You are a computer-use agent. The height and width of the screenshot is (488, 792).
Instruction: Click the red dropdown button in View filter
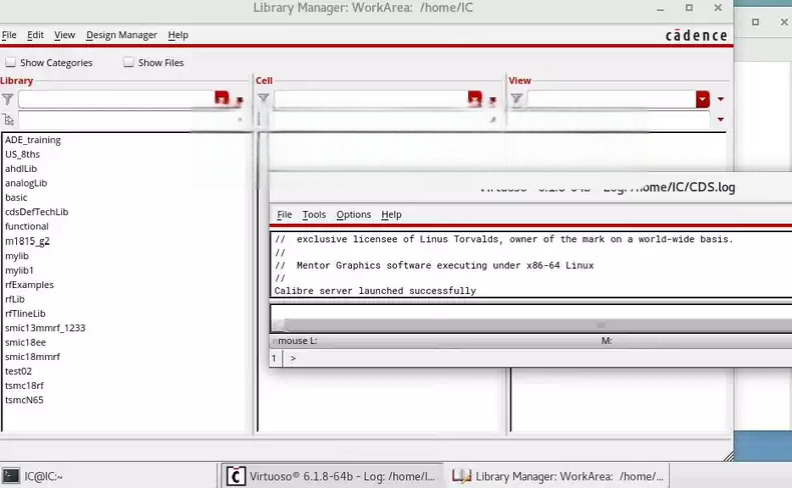(x=703, y=99)
